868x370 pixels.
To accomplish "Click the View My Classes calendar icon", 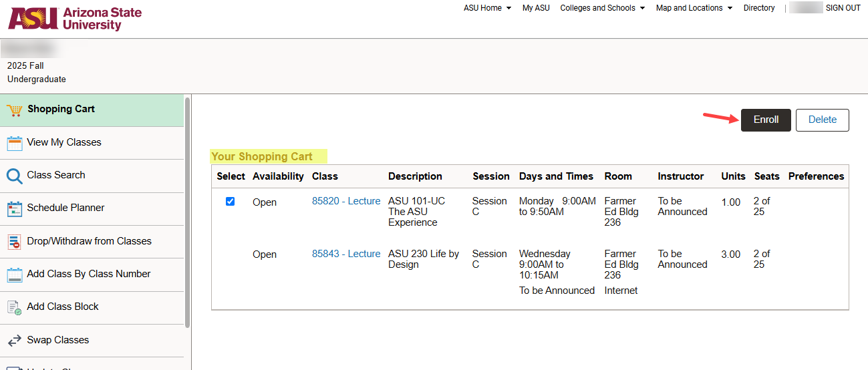I will 15,143.
